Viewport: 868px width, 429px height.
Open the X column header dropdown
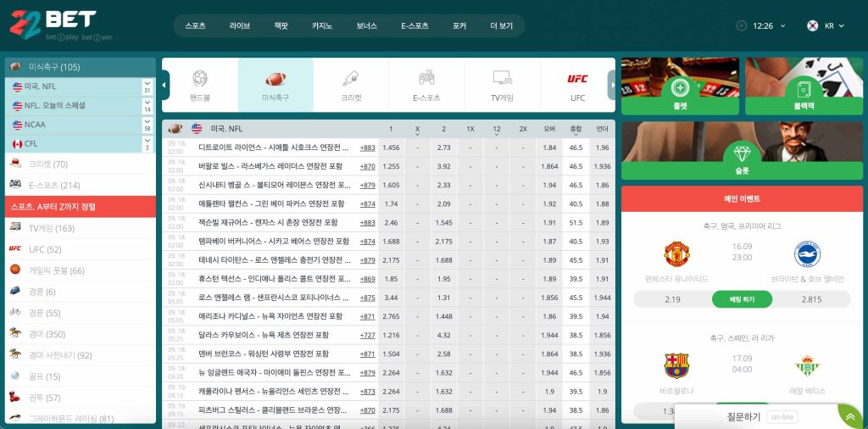pyautogui.click(x=417, y=130)
